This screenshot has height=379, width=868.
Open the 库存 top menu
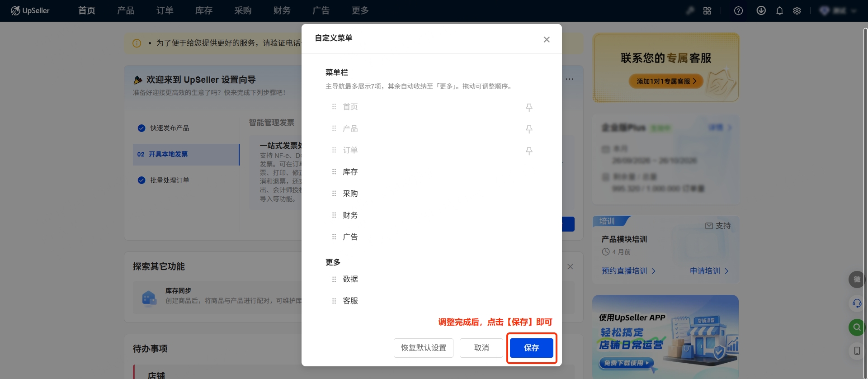tap(204, 10)
